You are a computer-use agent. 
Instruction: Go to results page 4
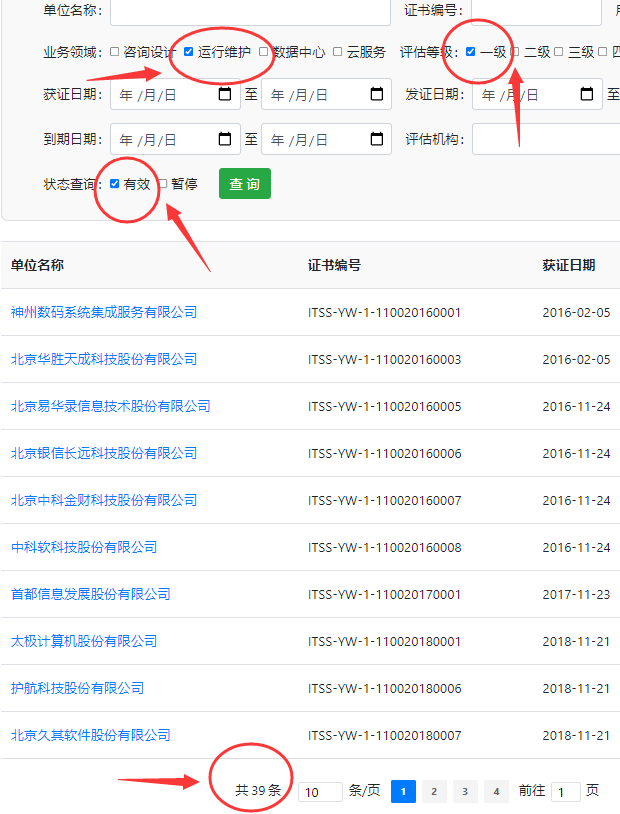[496, 791]
